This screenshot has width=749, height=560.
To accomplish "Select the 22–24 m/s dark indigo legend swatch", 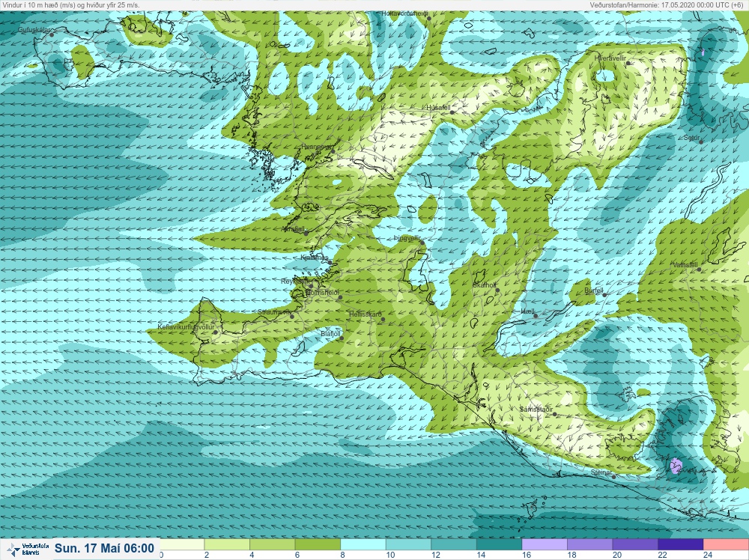I will coord(681,544).
